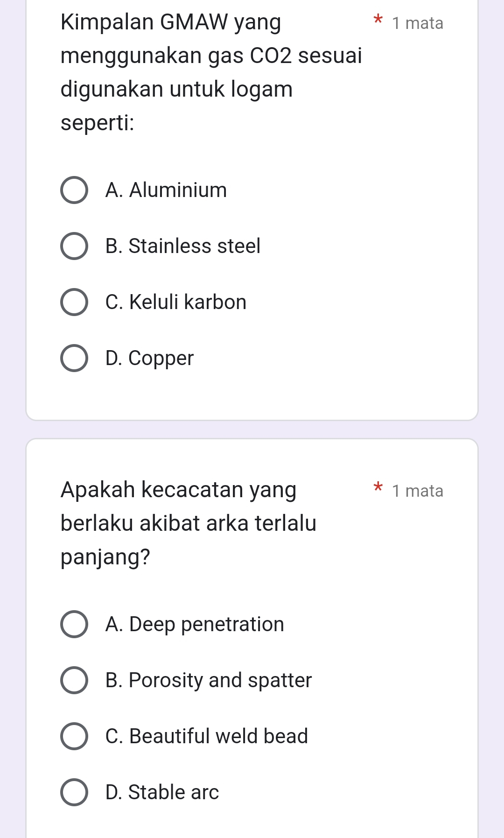The width and height of the screenshot is (504, 838).
Task: Choose the radio circle beside B. Porosity and spatter
Action: 74,680
